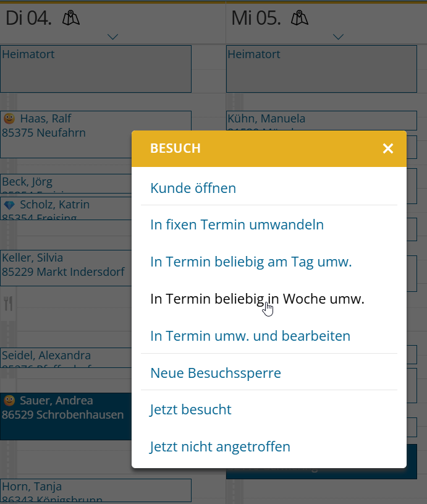Image resolution: width=427 pixels, height=504 pixels.
Task: Choose 'In fixen Termin umwandeln'
Action: click(237, 224)
